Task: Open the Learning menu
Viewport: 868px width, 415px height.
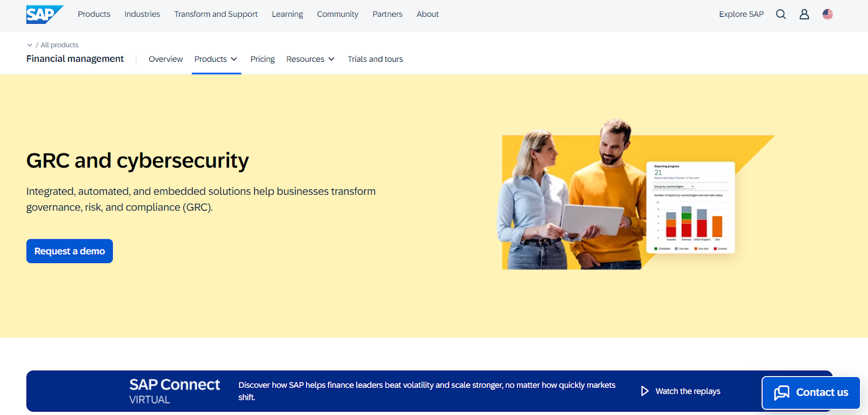Action: click(x=288, y=14)
